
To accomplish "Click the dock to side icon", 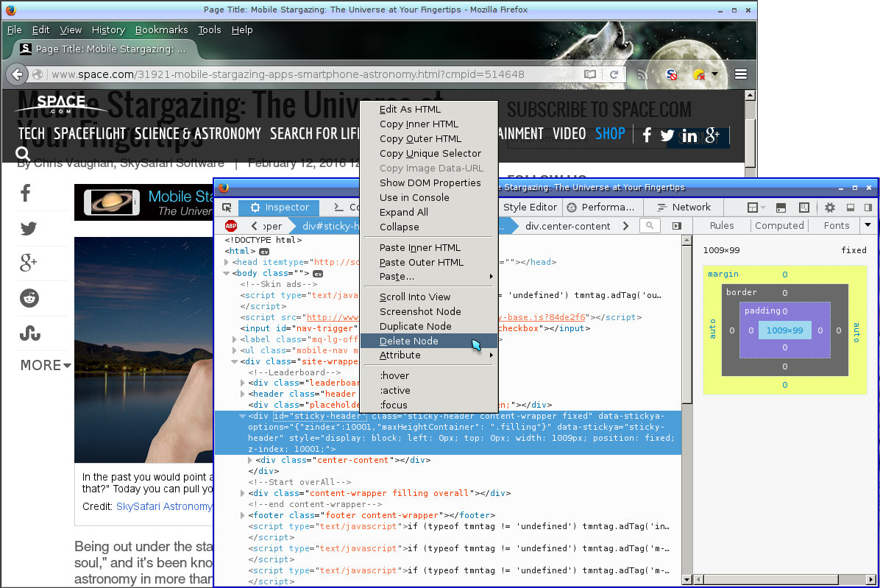I will click(868, 208).
